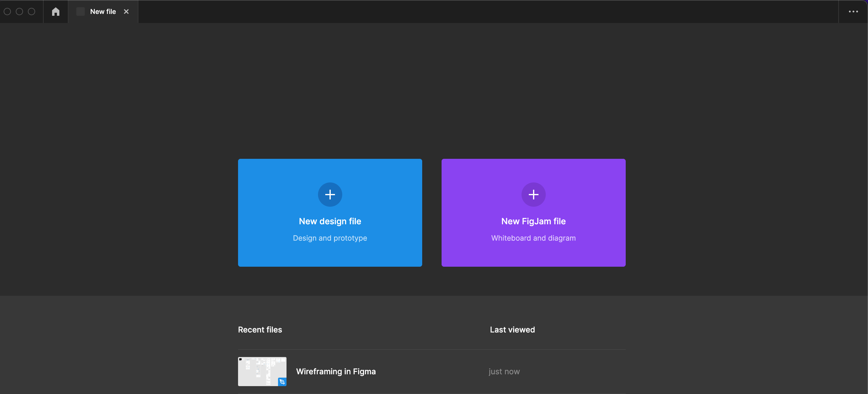Click the Last viewed column header
The image size is (868, 394).
click(x=512, y=329)
